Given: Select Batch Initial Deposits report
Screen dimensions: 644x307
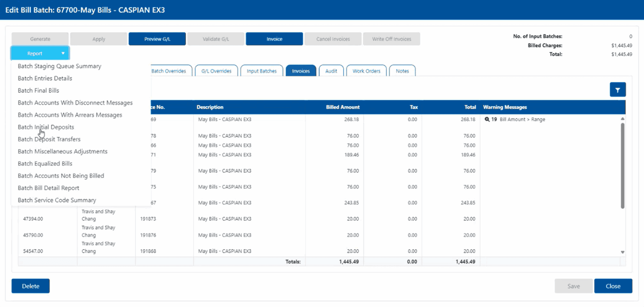Looking at the screenshot, I should pos(46,127).
